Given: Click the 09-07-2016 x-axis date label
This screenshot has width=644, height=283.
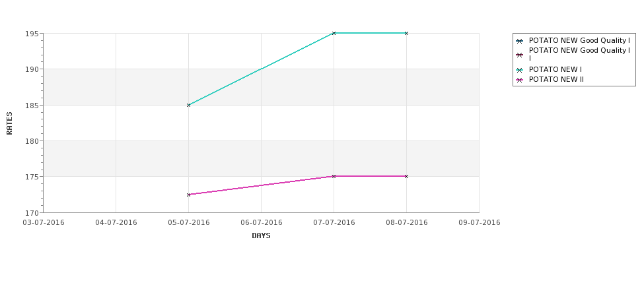Looking at the screenshot, I should click(480, 223).
